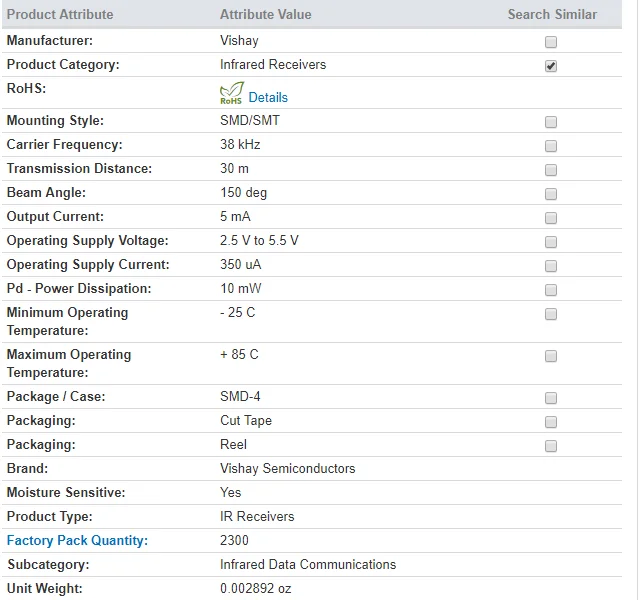Open the RoHS Details link
The width and height of the screenshot is (643, 600).
tap(268, 98)
